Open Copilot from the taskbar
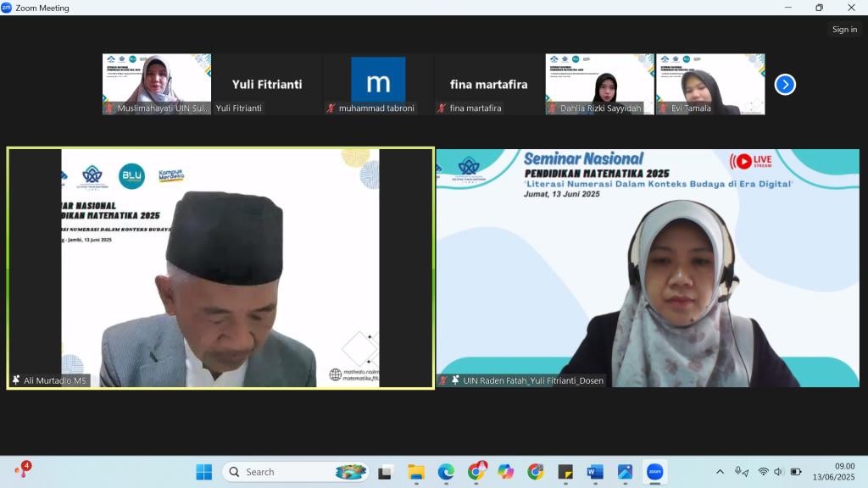The height and width of the screenshot is (488, 868). click(x=506, y=472)
